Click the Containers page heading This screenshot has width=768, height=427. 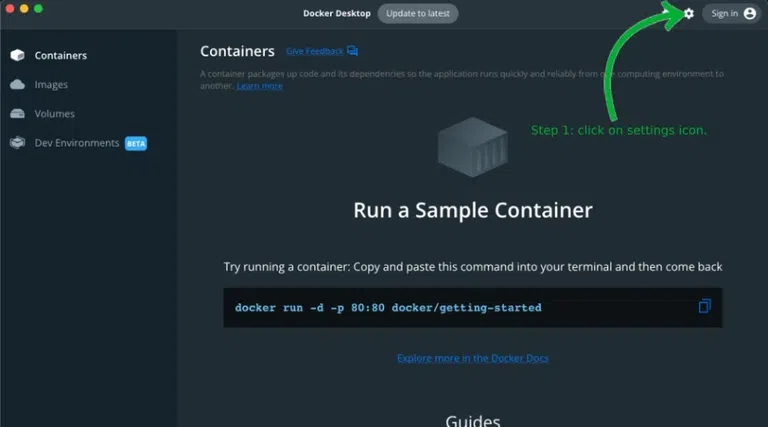pyautogui.click(x=237, y=51)
